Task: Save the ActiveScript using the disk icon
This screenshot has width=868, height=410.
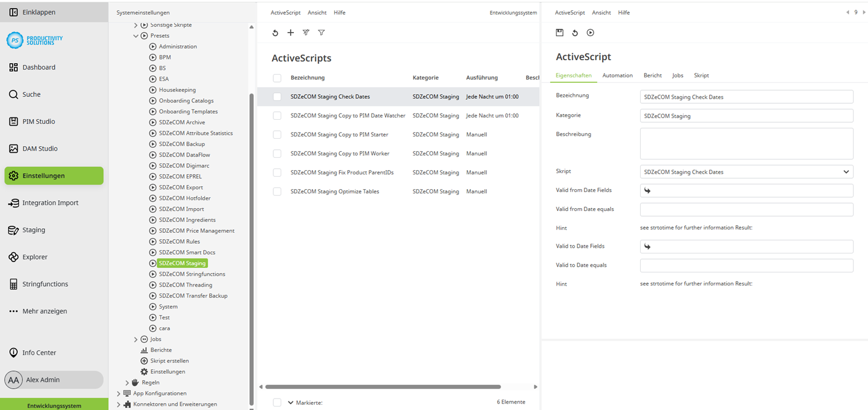Action: (x=559, y=33)
